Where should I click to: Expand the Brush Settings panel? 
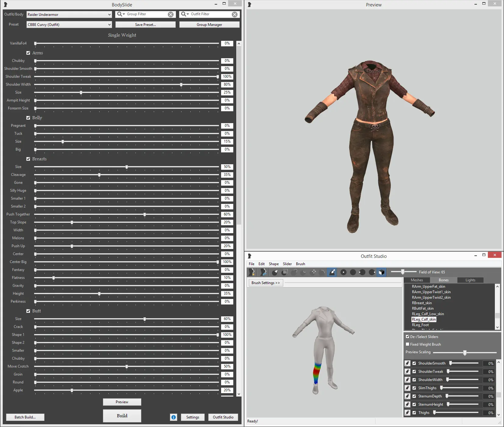(265, 283)
